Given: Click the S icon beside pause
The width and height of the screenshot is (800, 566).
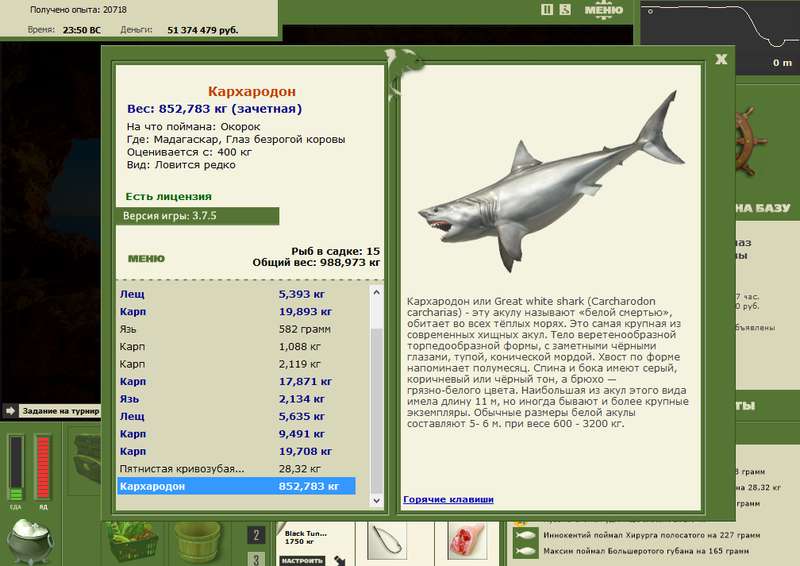Looking at the screenshot, I should [x=565, y=9].
